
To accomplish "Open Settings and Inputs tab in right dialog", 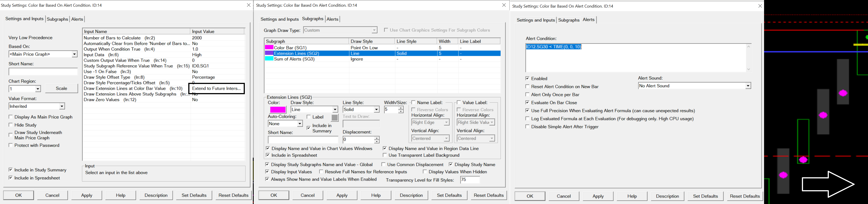I will click(x=535, y=20).
